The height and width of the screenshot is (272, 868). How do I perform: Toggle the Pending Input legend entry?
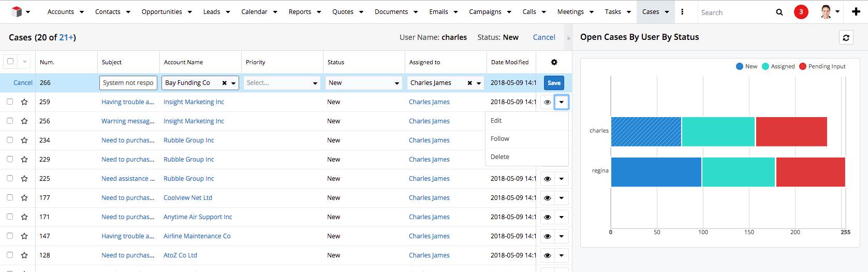coord(822,66)
